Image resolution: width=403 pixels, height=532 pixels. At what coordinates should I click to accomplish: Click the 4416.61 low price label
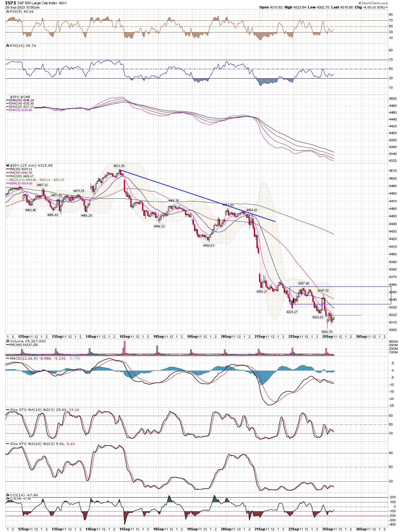(x=209, y=246)
